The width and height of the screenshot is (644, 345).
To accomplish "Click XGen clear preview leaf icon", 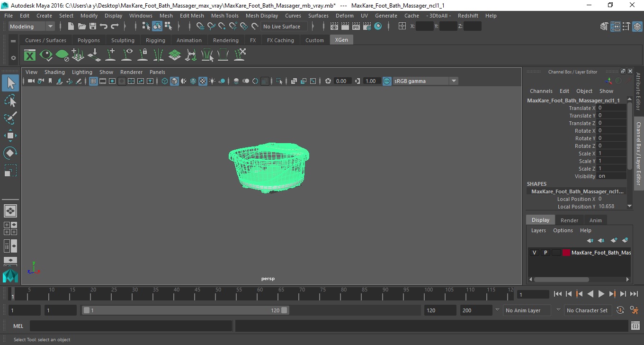I will 62,55.
